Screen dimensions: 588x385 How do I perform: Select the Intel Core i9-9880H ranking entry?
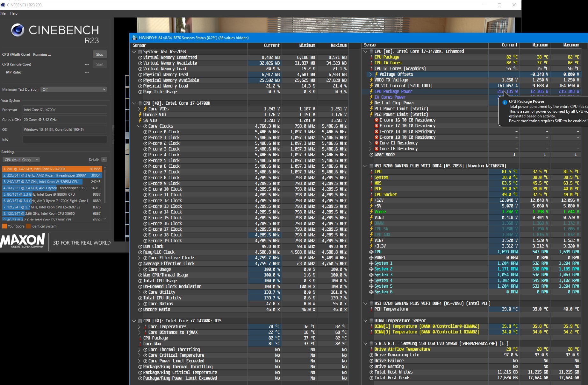52,194
